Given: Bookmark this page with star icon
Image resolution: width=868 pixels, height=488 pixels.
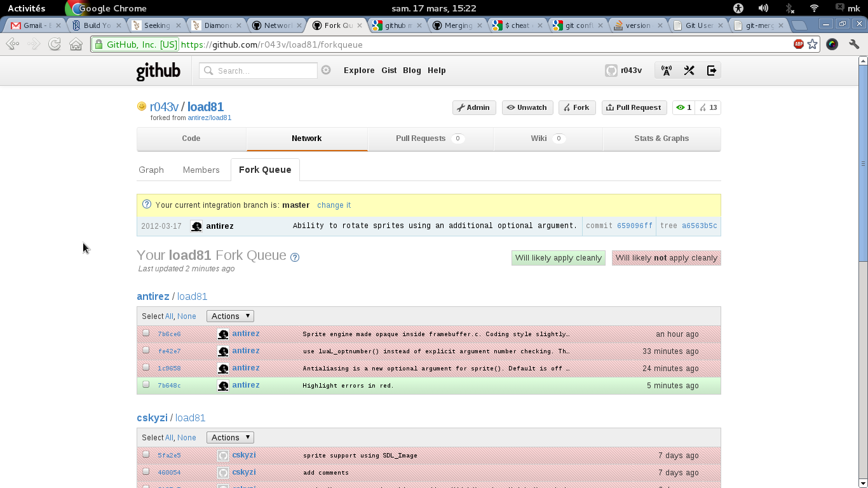Looking at the screenshot, I should click(813, 44).
